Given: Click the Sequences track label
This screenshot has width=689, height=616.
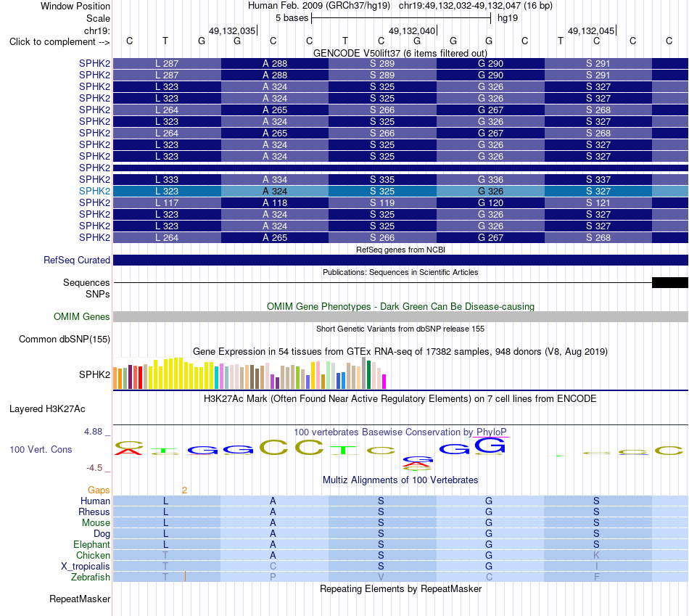Looking at the screenshot, I should click(86, 283).
